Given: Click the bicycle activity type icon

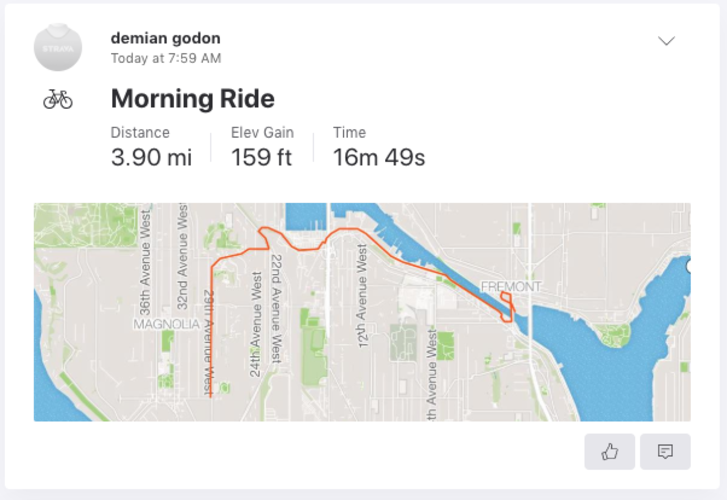Looking at the screenshot, I should [58, 99].
